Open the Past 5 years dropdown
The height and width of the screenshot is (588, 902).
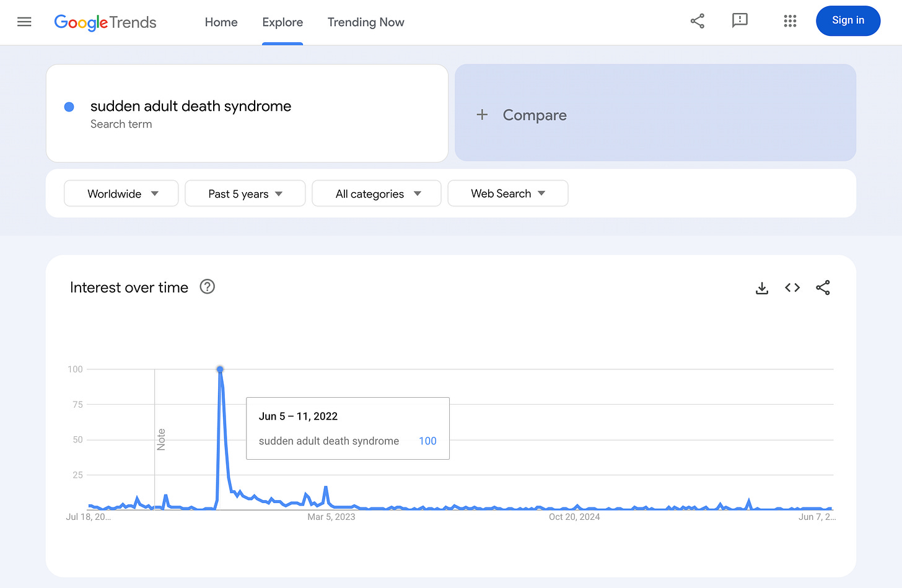point(245,193)
